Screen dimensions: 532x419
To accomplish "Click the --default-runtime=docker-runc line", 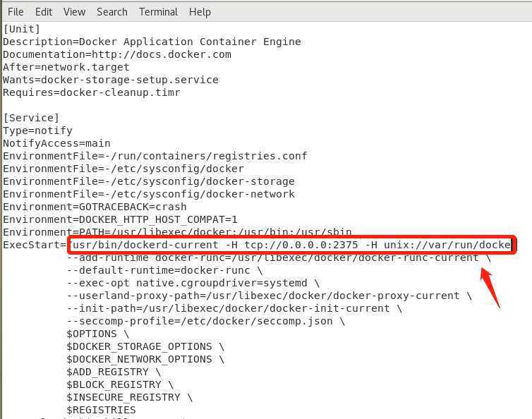I will (x=164, y=270).
